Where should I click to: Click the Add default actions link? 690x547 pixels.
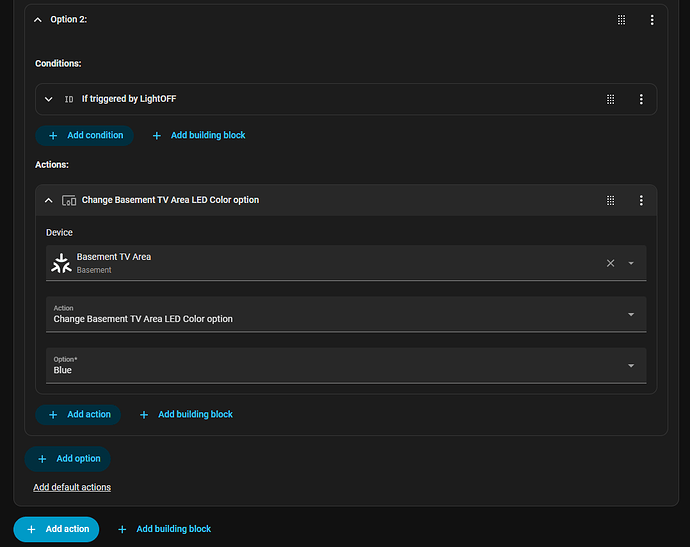point(72,487)
